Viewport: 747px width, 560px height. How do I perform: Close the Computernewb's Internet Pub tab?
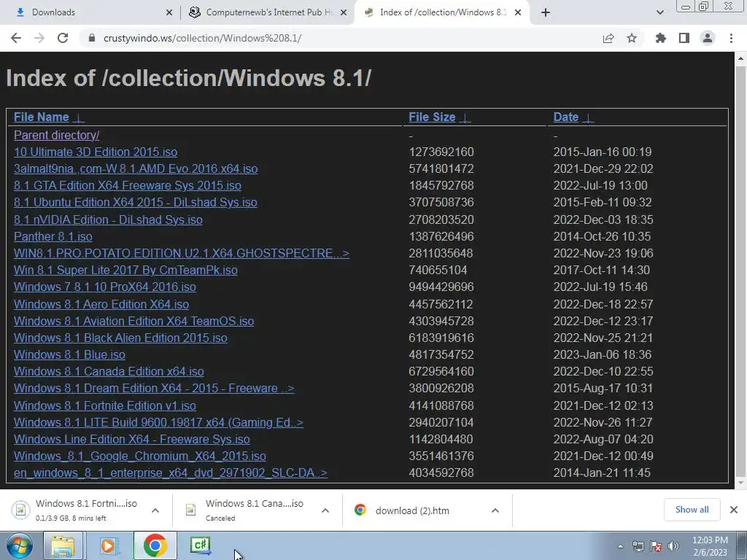(344, 12)
